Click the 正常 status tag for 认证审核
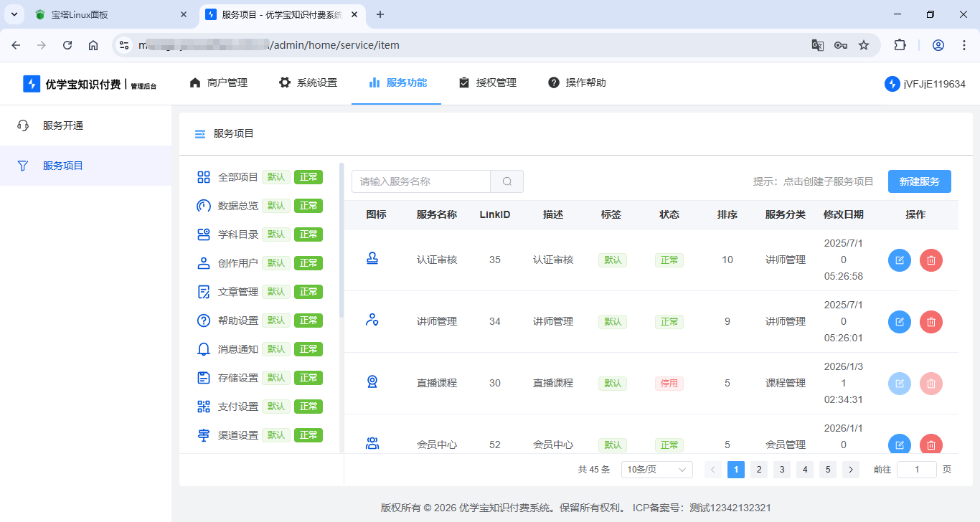This screenshot has width=980, height=522. coord(669,260)
